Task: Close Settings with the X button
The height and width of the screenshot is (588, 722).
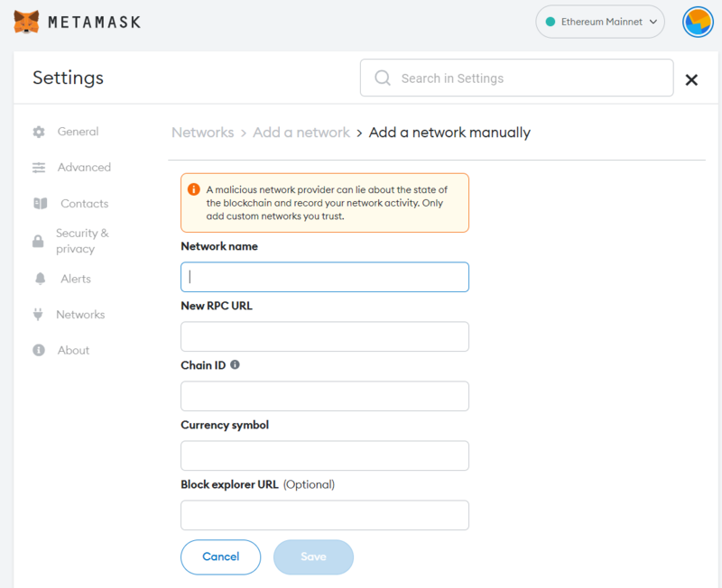Action: [691, 79]
